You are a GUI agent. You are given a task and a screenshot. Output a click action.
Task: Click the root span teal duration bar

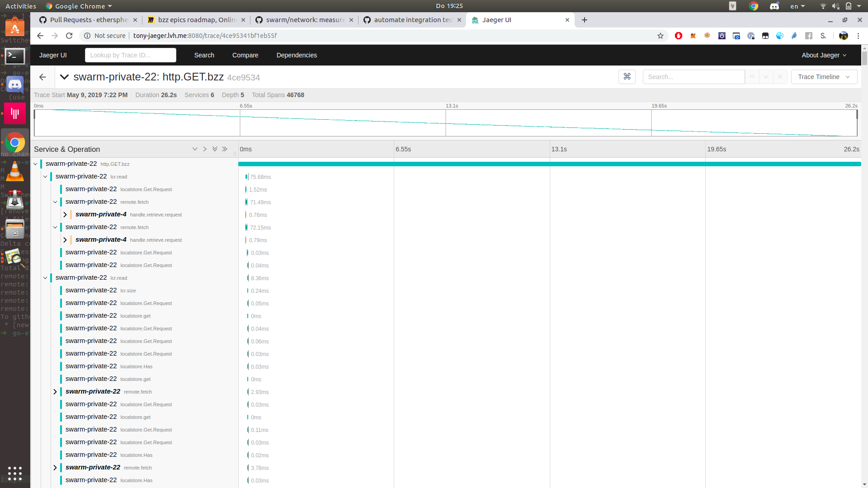[x=549, y=164]
